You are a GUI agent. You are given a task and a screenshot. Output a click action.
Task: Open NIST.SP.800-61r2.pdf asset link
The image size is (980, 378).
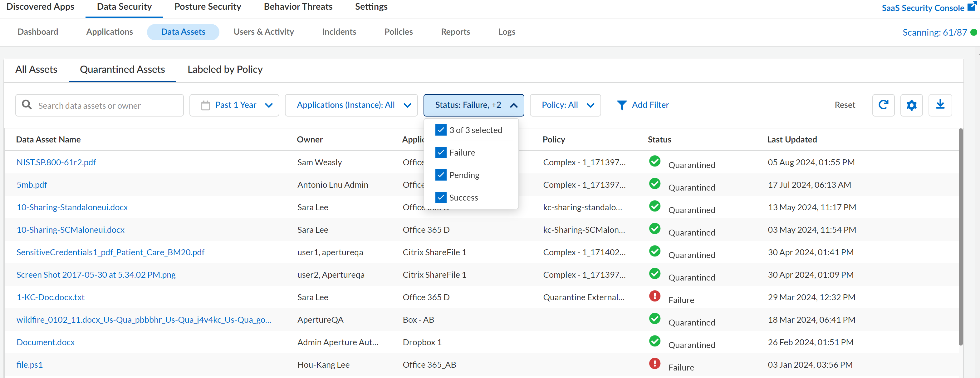(x=56, y=162)
